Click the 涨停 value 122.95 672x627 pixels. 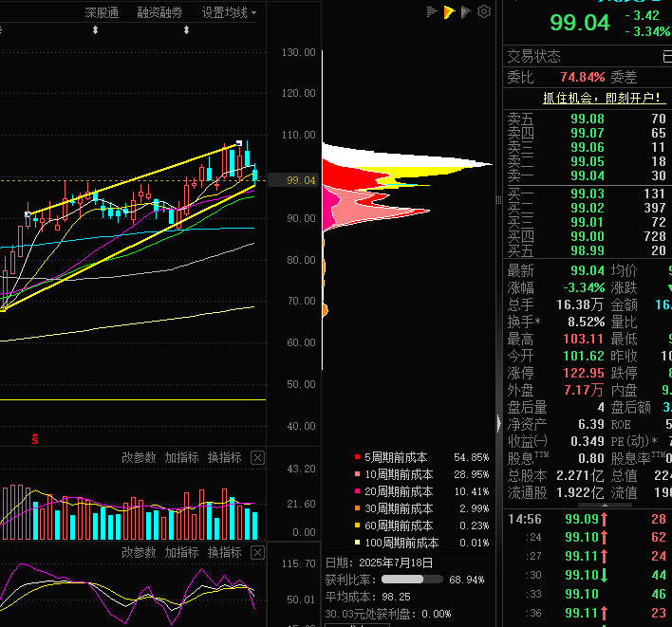(584, 373)
